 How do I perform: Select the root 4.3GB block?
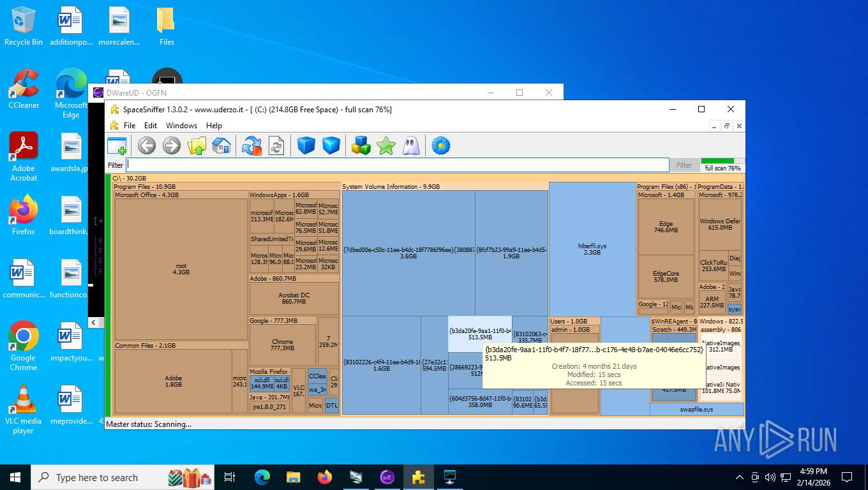(181, 269)
